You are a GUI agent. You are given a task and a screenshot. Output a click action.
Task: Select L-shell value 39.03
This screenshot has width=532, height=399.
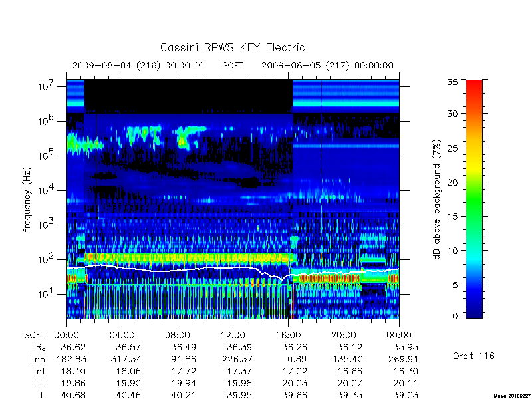coord(406,395)
